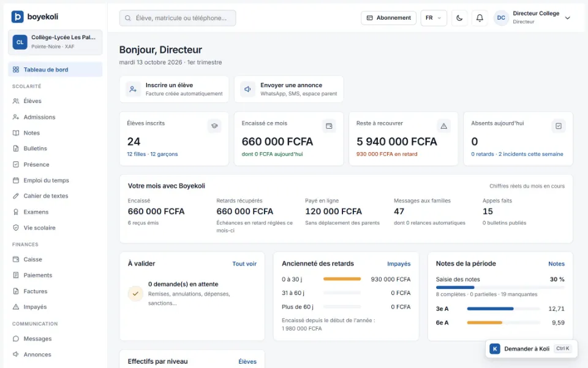Open Collège-Lycée Les Pal... school switcher
The height and width of the screenshot is (368, 588).
point(55,42)
